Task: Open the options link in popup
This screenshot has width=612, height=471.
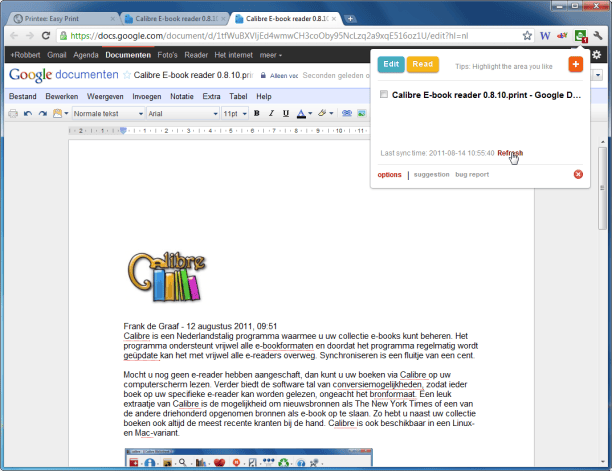Action: click(389, 174)
